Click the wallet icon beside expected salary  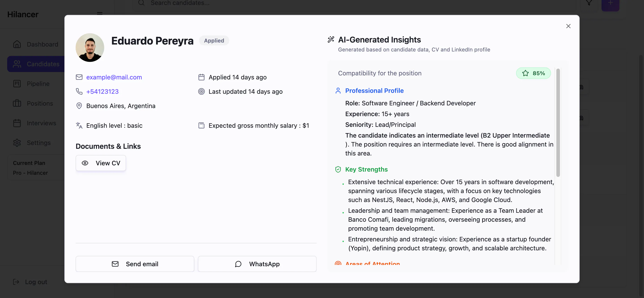[x=201, y=125]
